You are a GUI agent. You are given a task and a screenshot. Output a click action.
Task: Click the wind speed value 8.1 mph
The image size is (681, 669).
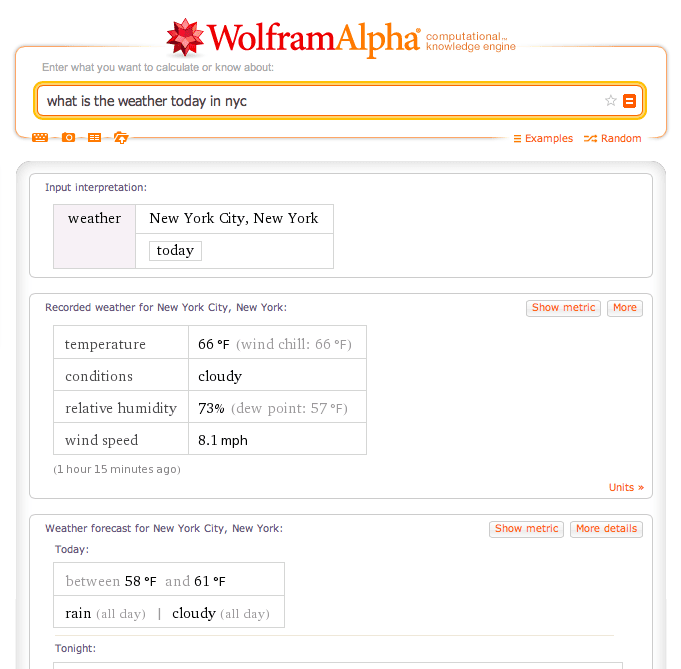(x=223, y=440)
